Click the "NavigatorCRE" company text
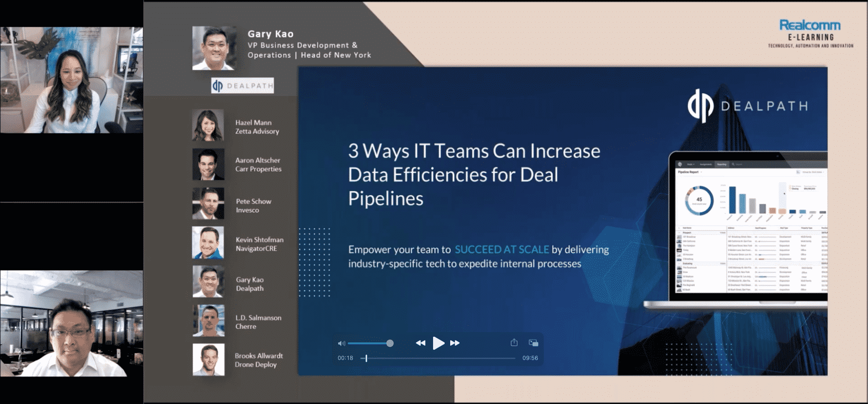This screenshot has height=404, width=868. [x=256, y=249]
